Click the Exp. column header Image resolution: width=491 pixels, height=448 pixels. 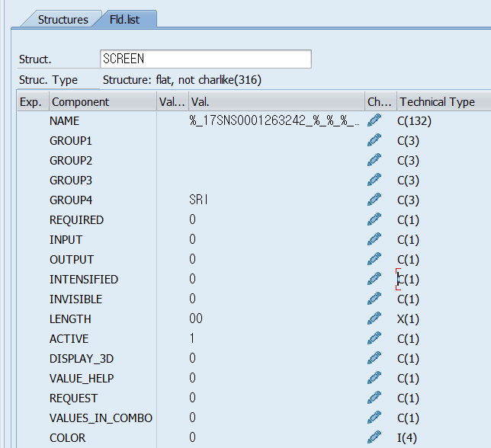click(x=33, y=101)
